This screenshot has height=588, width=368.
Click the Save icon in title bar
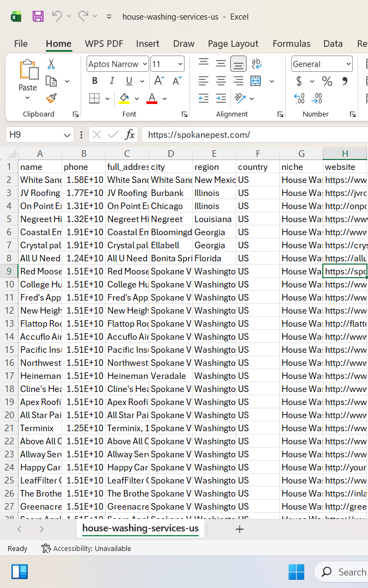38,16
